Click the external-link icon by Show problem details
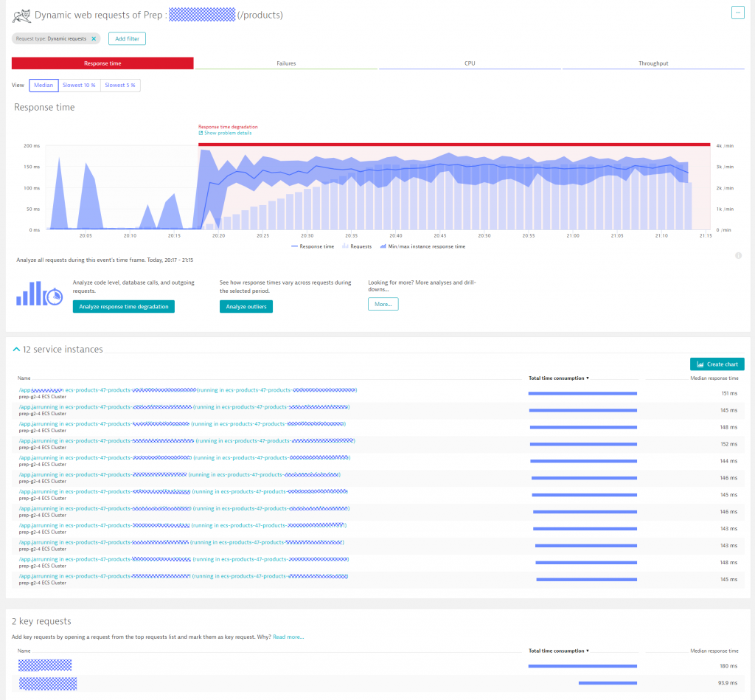 click(201, 134)
